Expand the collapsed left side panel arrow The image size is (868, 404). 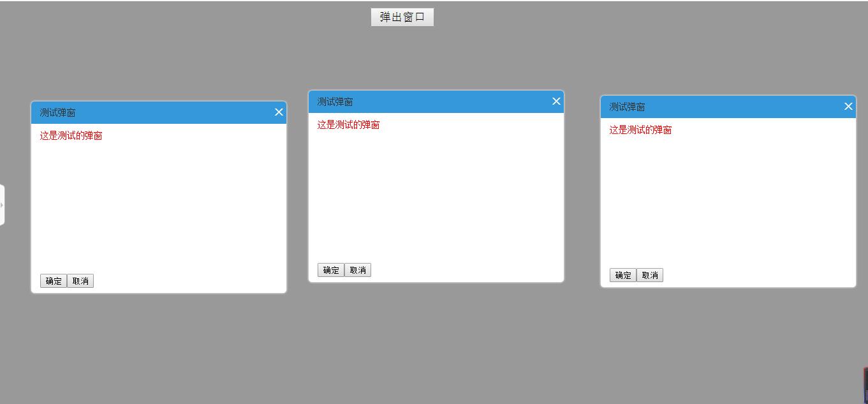pyautogui.click(x=3, y=204)
